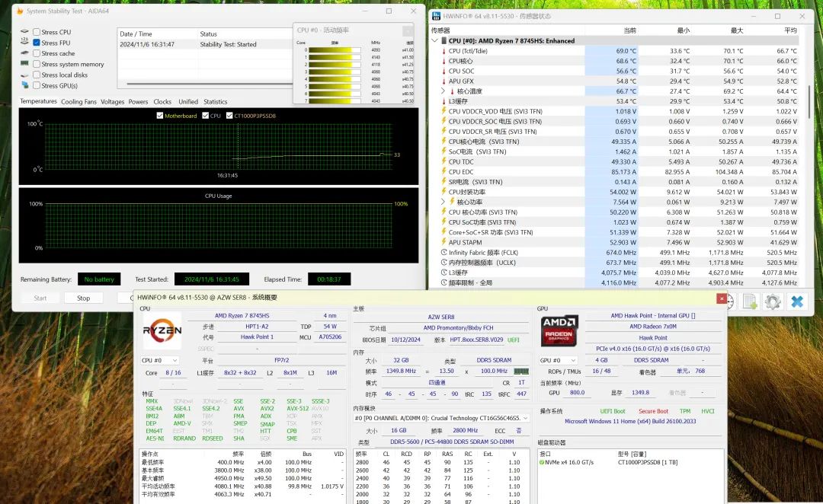Open the CPU #0 selector dropdown

(x=159, y=360)
